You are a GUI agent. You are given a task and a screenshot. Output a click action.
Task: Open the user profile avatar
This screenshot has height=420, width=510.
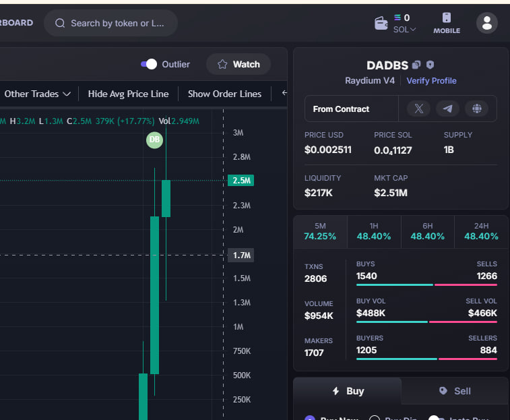486,23
